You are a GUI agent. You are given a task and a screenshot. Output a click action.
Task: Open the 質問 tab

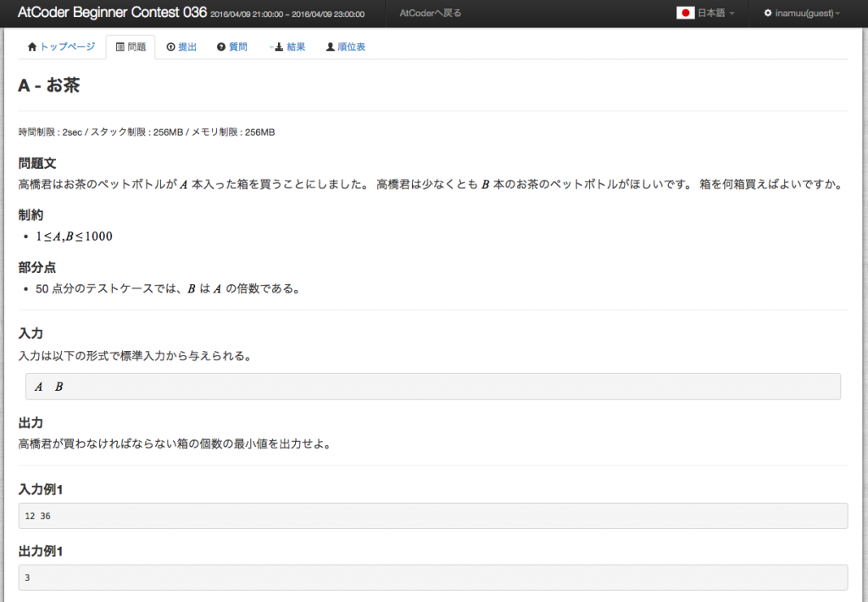pos(232,47)
